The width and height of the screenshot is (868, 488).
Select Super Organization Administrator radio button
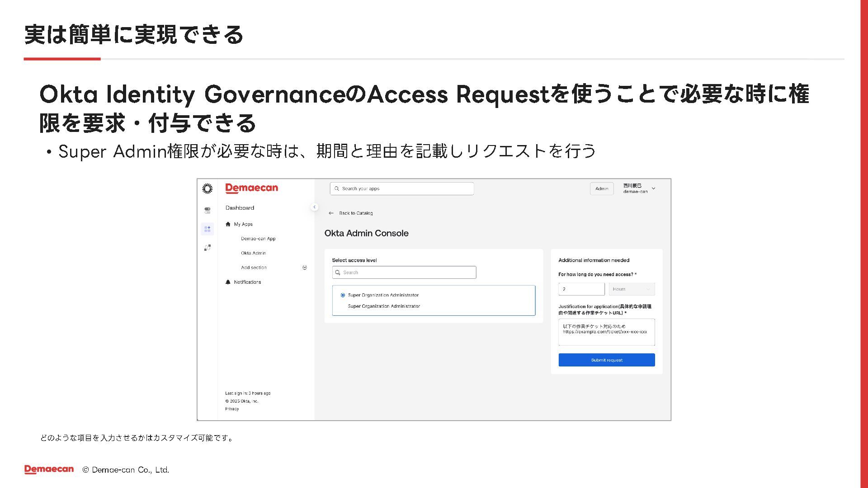[343, 295]
